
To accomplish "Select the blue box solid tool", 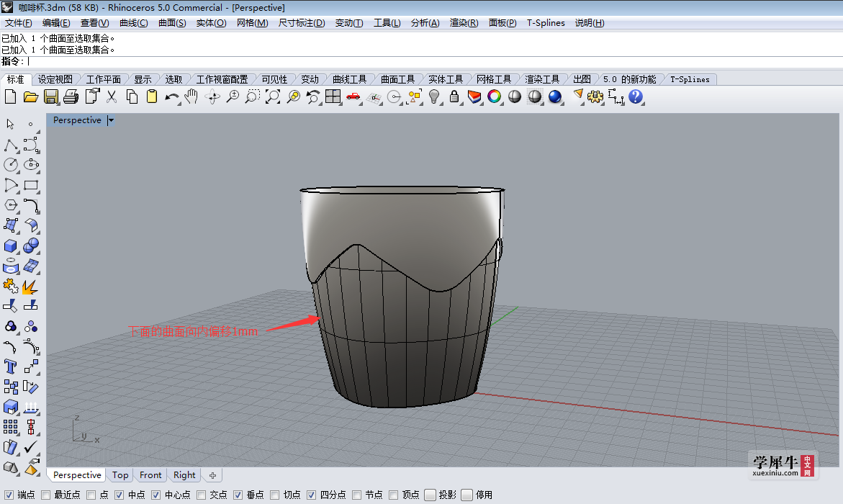I will pos(10,246).
